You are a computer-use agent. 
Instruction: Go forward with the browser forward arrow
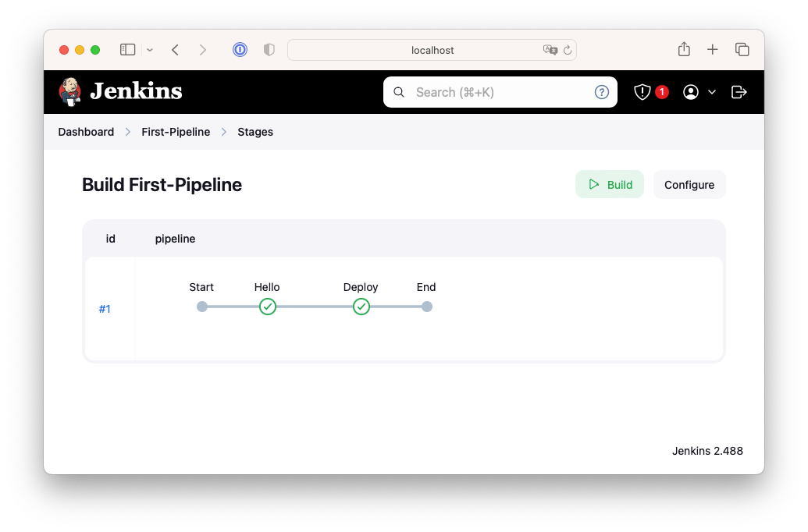coord(202,49)
